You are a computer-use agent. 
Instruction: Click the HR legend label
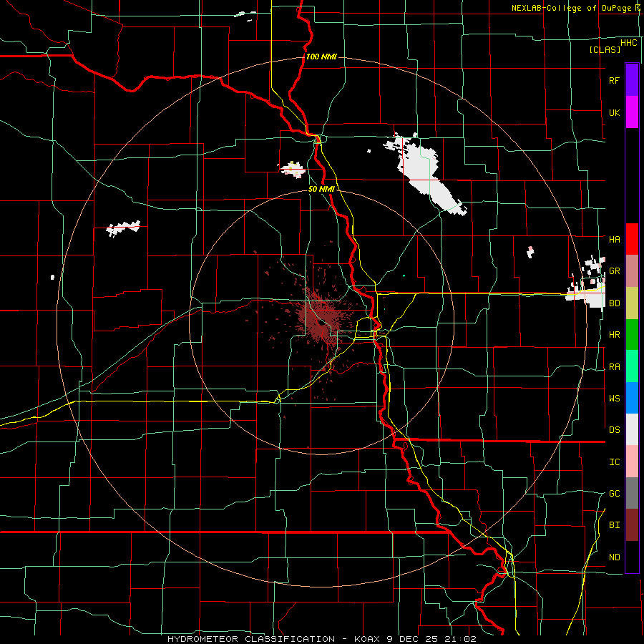click(614, 335)
